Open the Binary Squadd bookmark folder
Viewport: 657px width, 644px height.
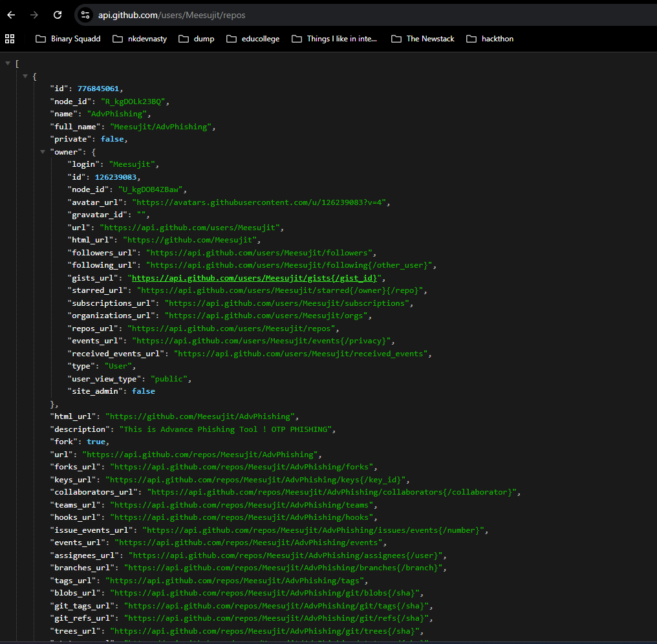pos(68,39)
